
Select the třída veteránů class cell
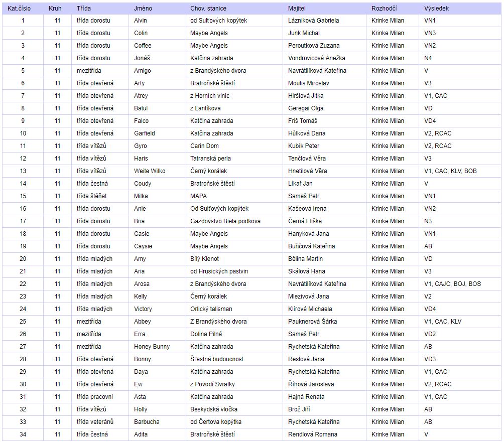pyautogui.click(x=95, y=422)
